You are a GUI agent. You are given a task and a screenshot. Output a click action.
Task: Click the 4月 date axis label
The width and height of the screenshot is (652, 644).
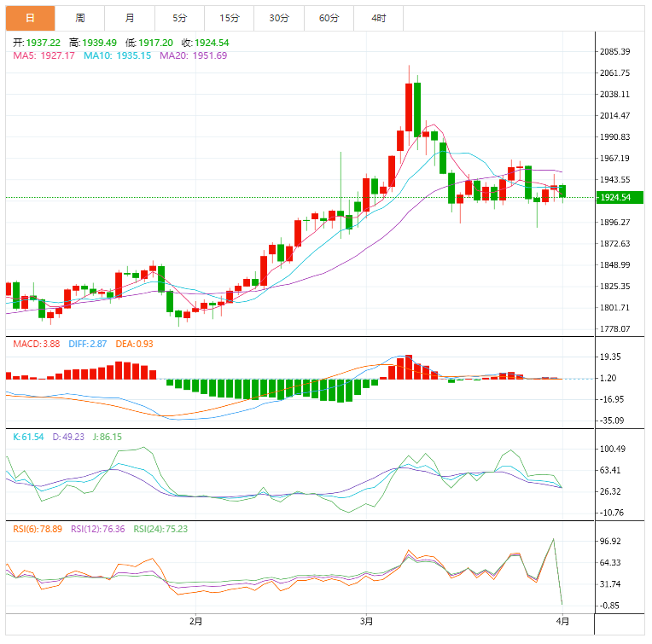(562, 622)
